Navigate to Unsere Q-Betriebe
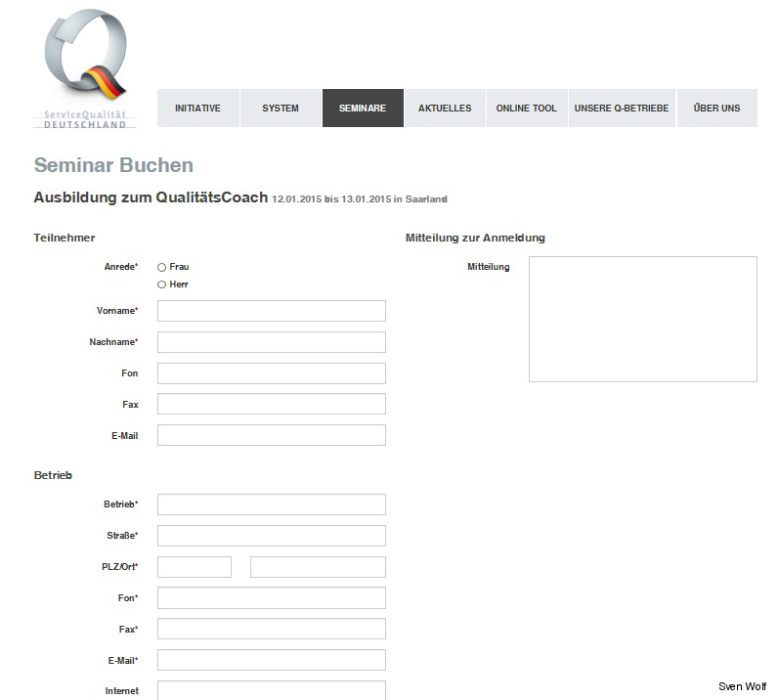779x700 pixels. (x=622, y=109)
